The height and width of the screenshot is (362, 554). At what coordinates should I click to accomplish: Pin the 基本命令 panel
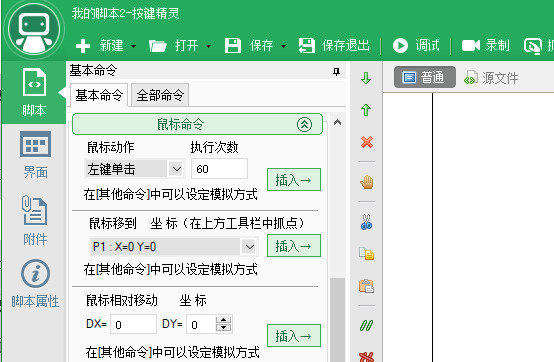(336, 72)
